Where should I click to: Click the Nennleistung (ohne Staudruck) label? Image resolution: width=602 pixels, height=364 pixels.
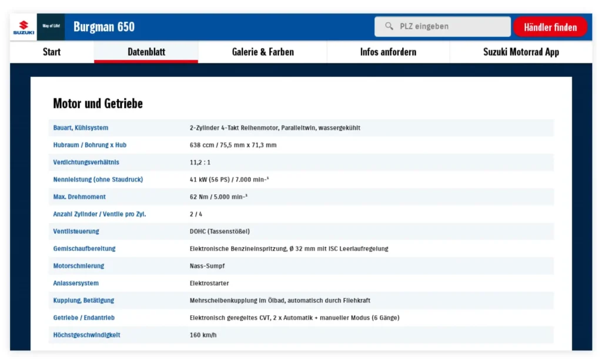98,180
